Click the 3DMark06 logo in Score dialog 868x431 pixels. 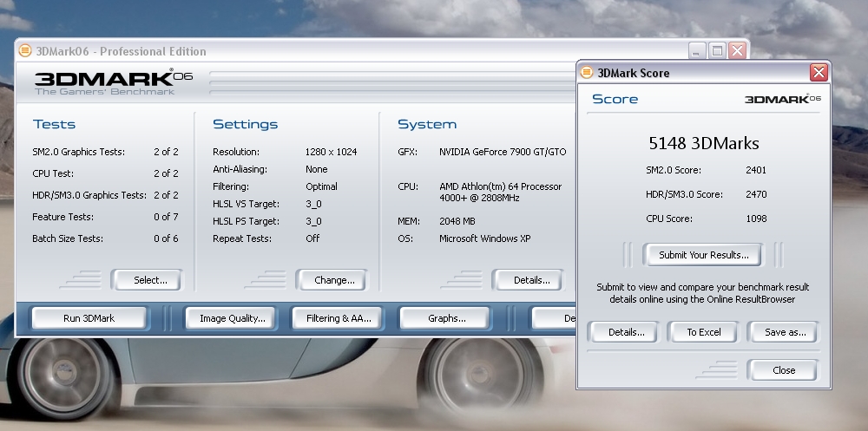783,99
